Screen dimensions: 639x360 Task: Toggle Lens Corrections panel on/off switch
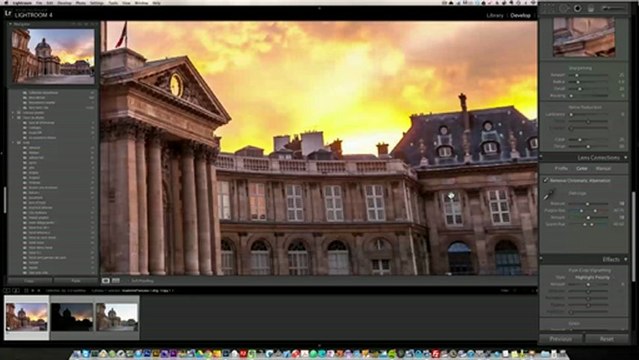click(541, 157)
